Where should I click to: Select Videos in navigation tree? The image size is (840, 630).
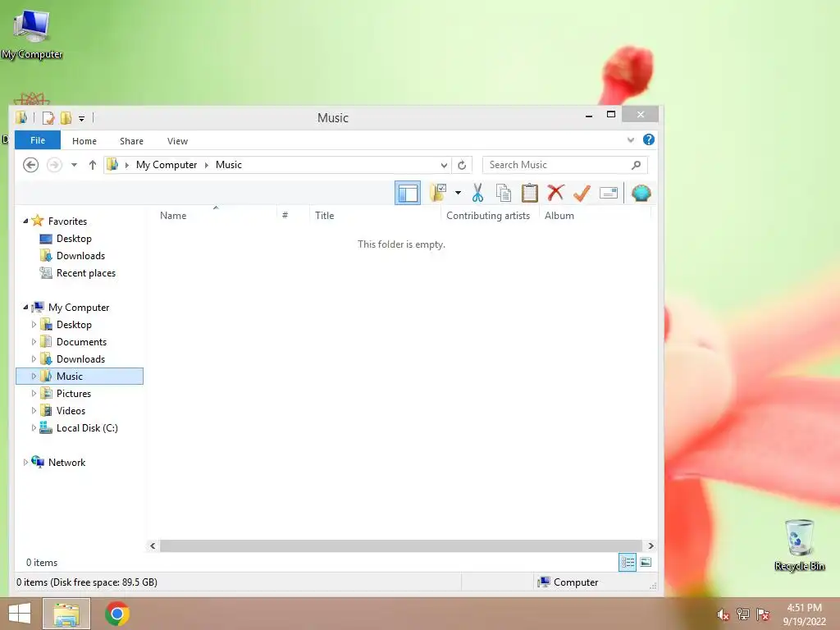click(x=71, y=411)
